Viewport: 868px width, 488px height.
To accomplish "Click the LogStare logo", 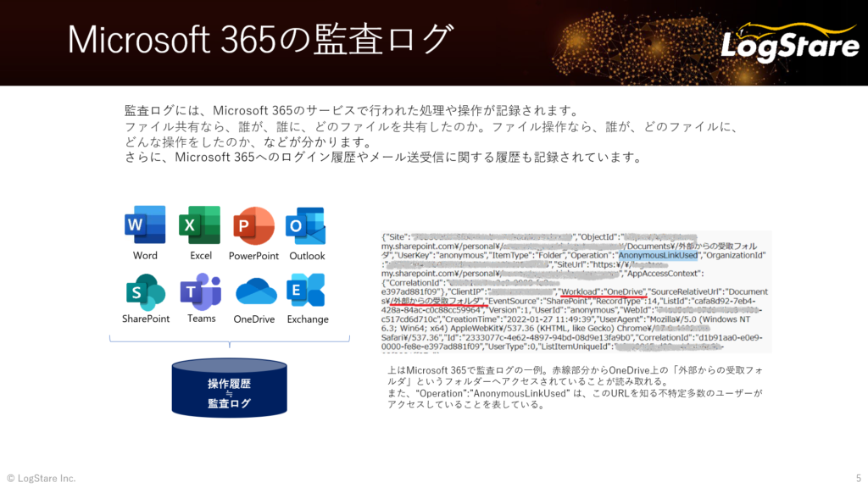I will pos(790,42).
